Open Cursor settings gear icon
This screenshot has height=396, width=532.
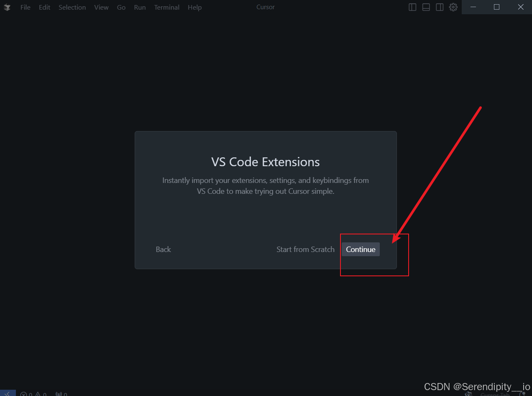(x=453, y=7)
